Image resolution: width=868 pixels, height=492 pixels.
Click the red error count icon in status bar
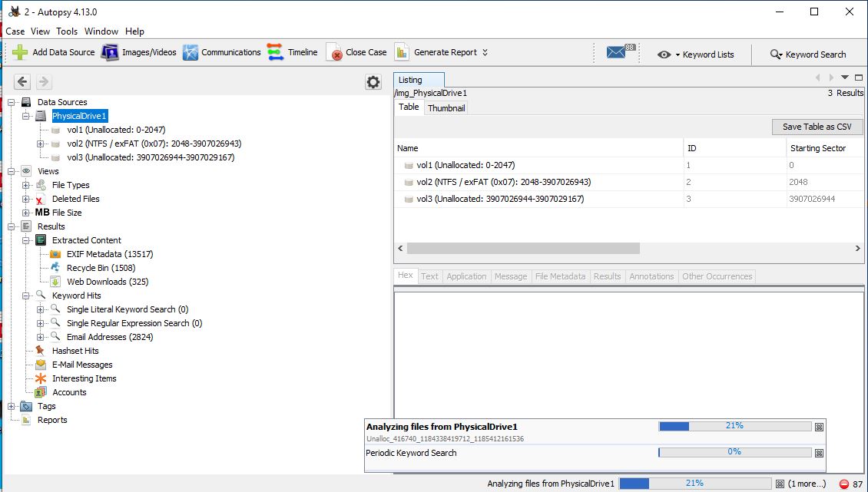point(844,484)
